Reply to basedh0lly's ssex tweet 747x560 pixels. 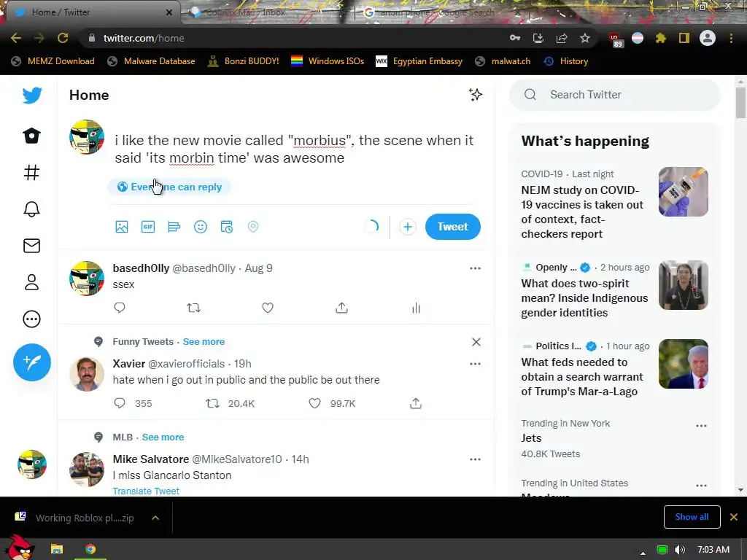click(120, 308)
